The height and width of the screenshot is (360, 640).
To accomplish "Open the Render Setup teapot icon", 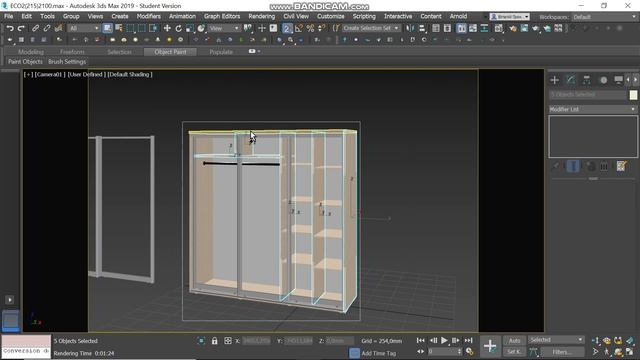I will click(513, 28).
